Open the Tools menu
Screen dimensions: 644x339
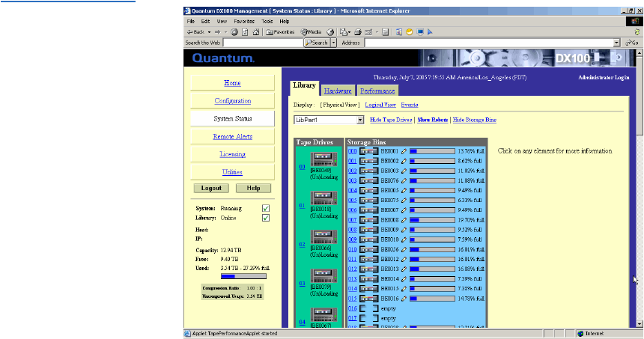tap(267, 22)
